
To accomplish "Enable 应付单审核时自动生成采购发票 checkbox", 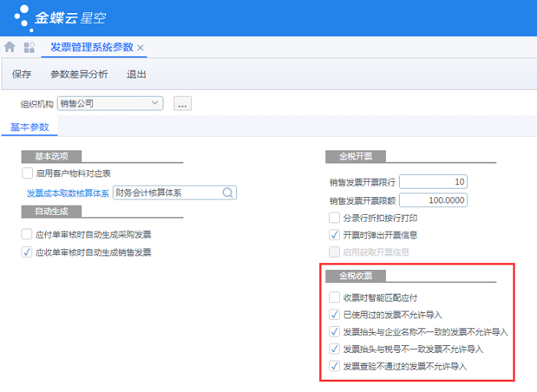I will [x=28, y=235].
